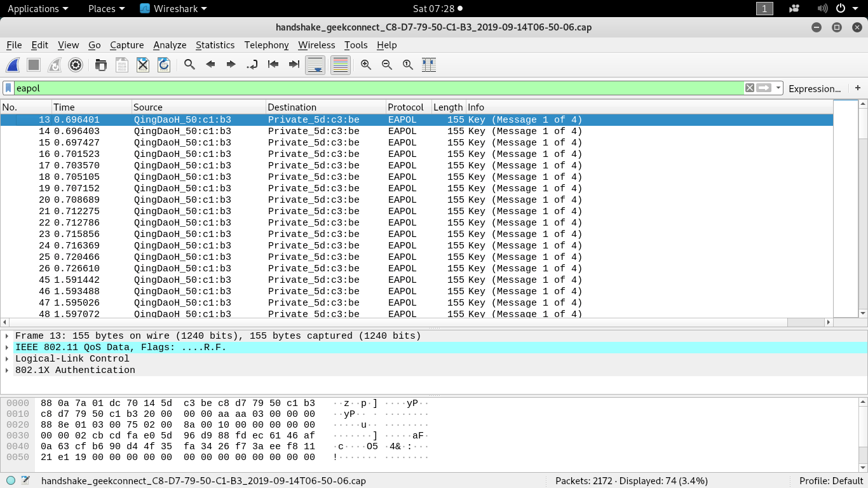Image resolution: width=868 pixels, height=488 pixels.
Task: Click the restart capture icon
Action: [x=55, y=65]
